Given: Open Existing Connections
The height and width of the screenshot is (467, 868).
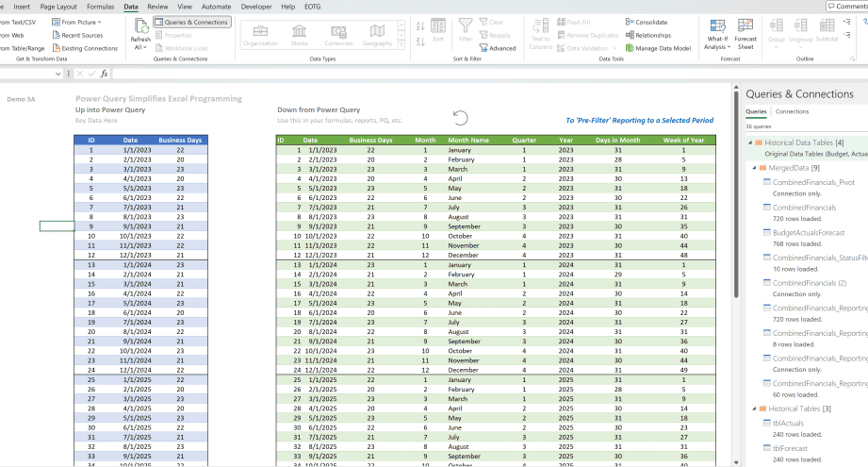Looking at the screenshot, I should pos(85,48).
